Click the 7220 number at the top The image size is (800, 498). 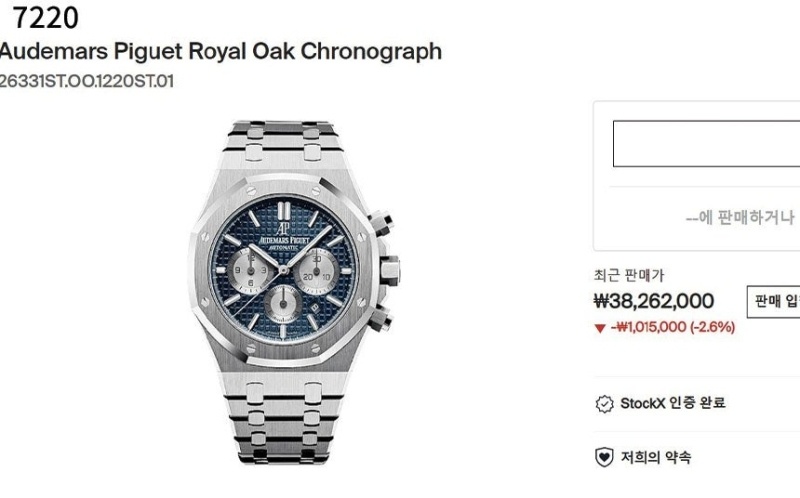pos(46,17)
